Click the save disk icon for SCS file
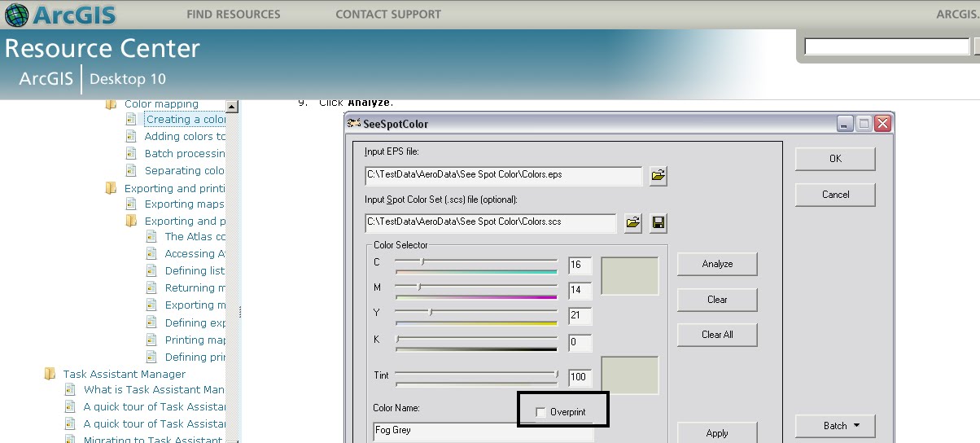 658,222
